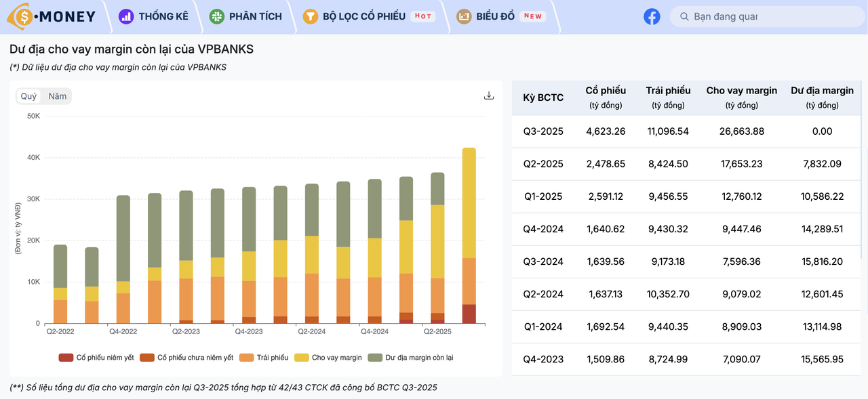Click the heading Dư địa cho vay margin còn lại
Screen dimensions: 868x399
click(132, 49)
